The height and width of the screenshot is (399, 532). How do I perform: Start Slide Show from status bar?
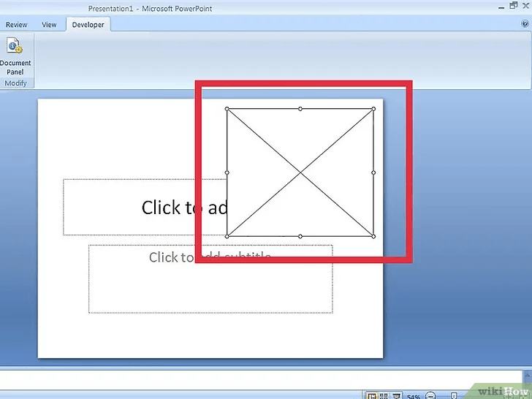[x=396, y=395]
